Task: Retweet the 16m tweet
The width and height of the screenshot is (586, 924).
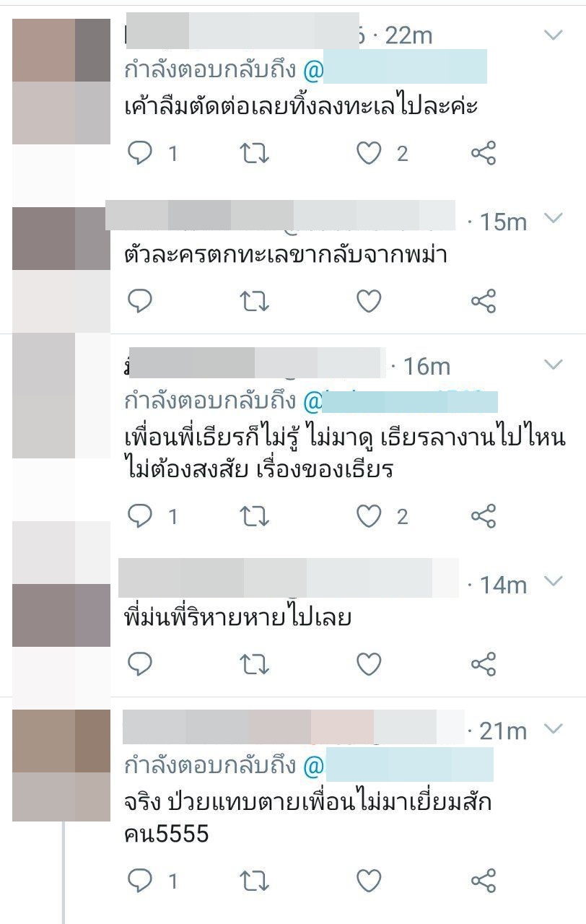Action: click(x=253, y=516)
